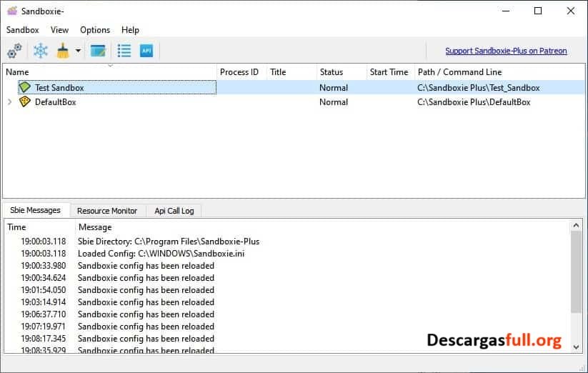
Task: Open the dropdown arrow beside the broom
Action: tap(78, 51)
